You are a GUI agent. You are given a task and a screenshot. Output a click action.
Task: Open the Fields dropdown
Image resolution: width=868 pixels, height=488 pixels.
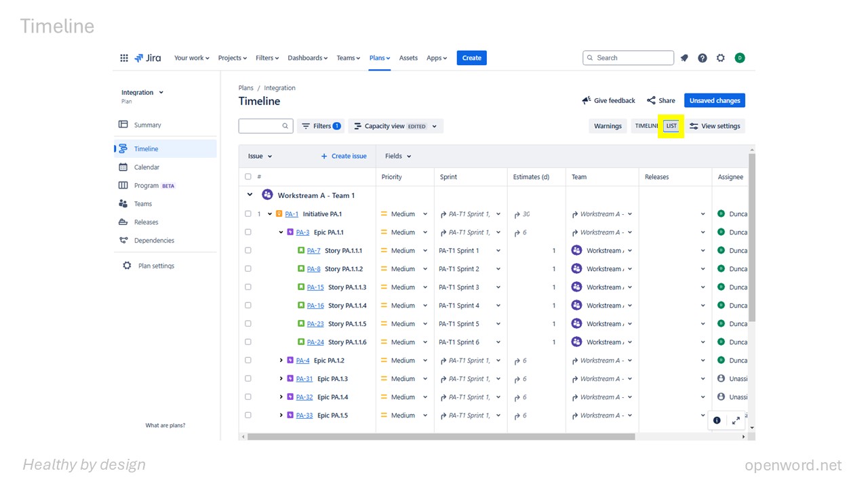click(398, 156)
